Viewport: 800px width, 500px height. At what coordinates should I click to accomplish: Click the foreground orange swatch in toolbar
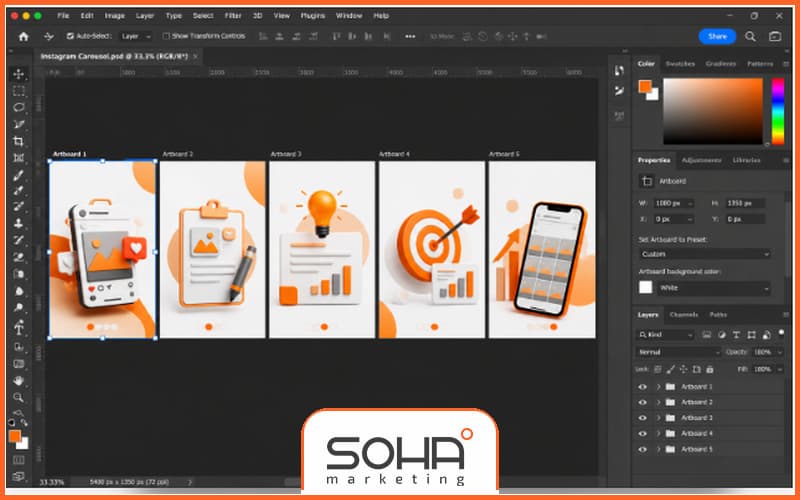coord(15,436)
